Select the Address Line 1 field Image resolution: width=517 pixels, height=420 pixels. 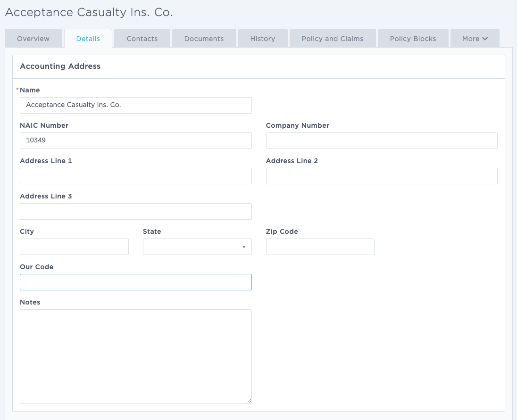click(136, 176)
